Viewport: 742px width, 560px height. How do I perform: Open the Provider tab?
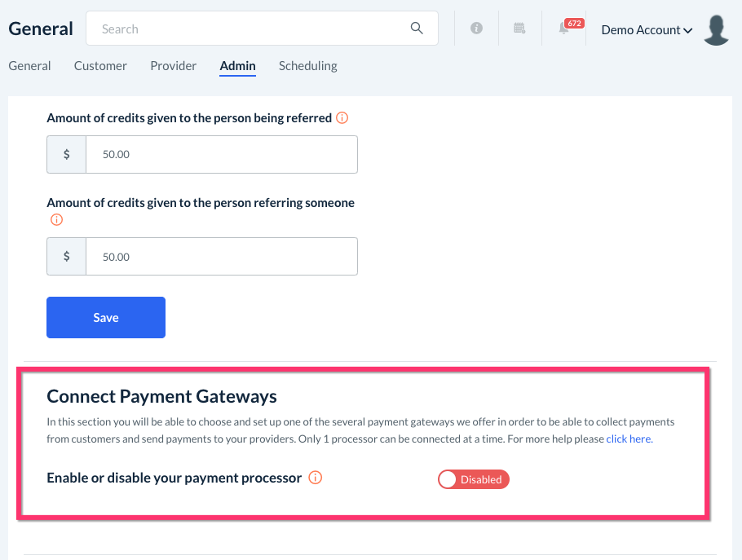coord(173,65)
